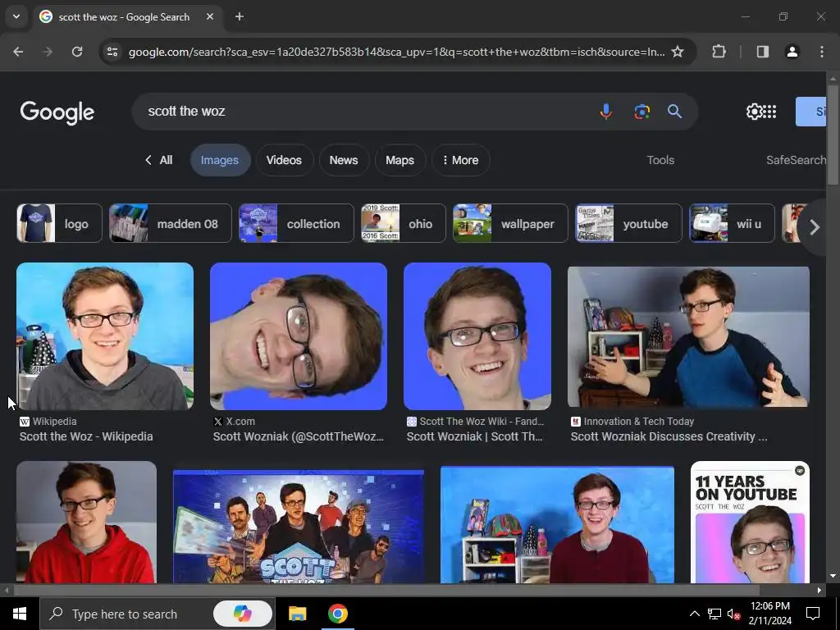Viewport: 840px width, 630px height.
Task: Open the SafeSearch settings
Action: click(x=796, y=160)
